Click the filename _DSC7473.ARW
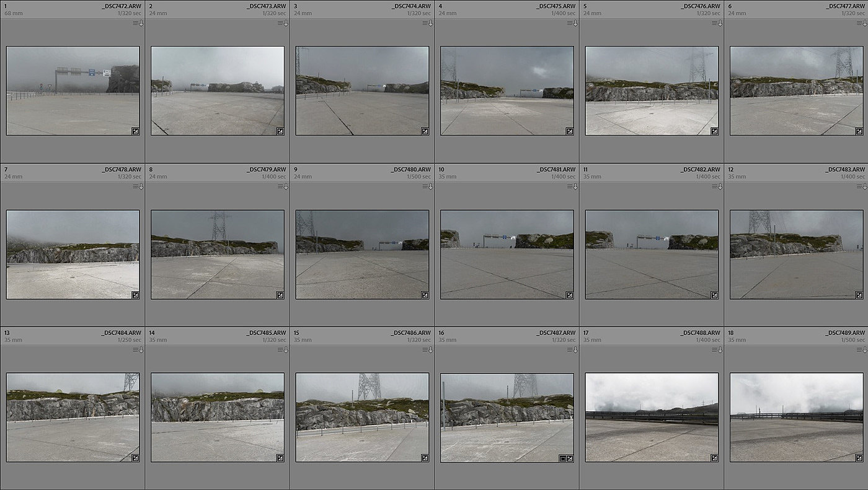 [266, 6]
